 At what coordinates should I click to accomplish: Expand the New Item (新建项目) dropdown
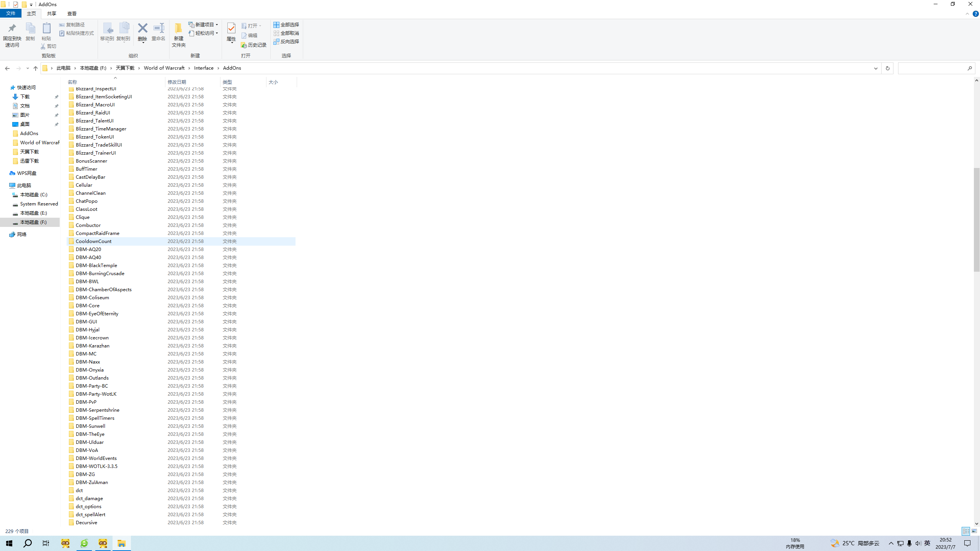tap(204, 24)
